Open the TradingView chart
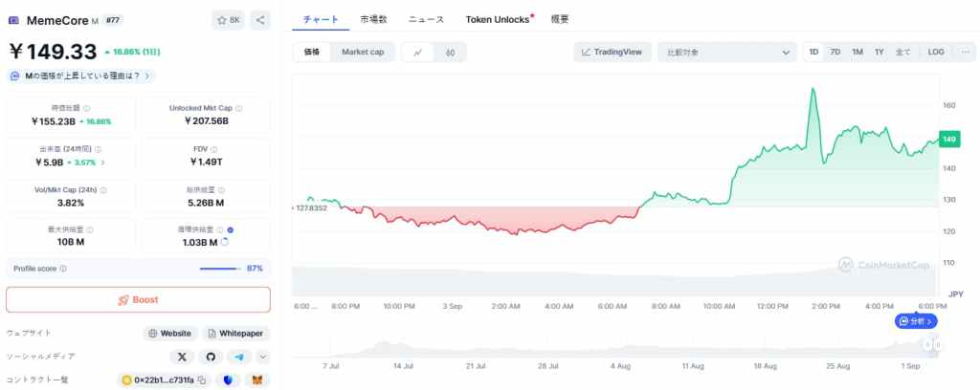The height and width of the screenshot is (390, 980). click(612, 53)
